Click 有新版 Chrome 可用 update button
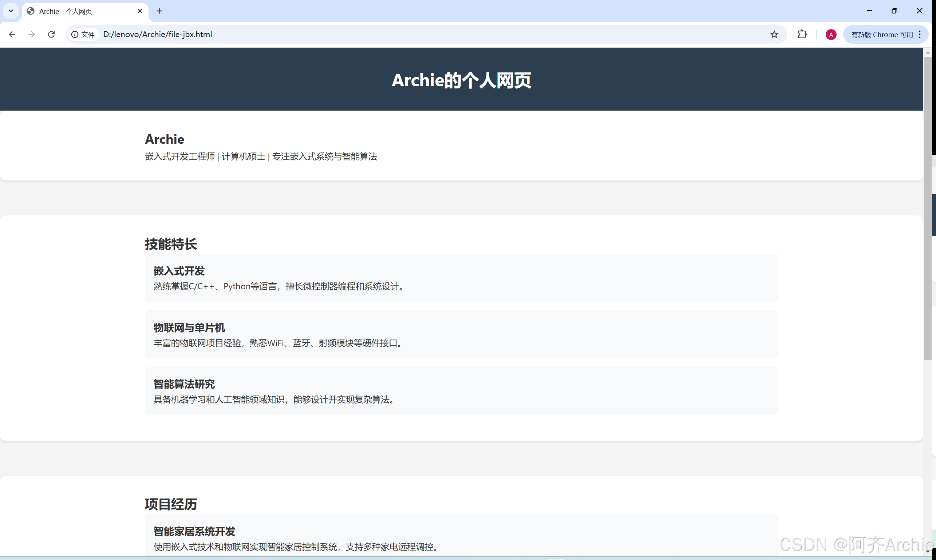The height and width of the screenshot is (560, 936). [x=881, y=34]
